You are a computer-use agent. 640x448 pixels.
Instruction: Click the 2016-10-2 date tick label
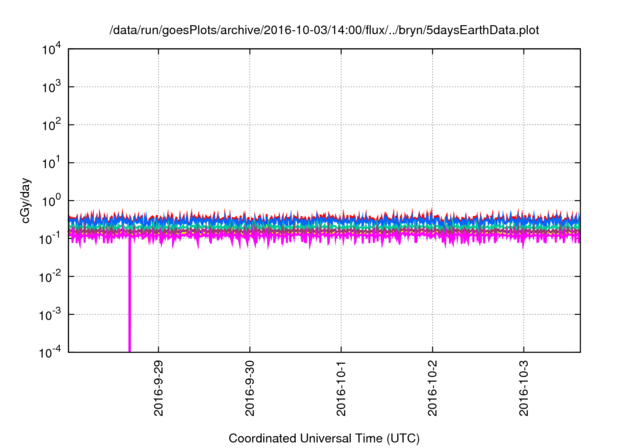pyautogui.click(x=432, y=388)
